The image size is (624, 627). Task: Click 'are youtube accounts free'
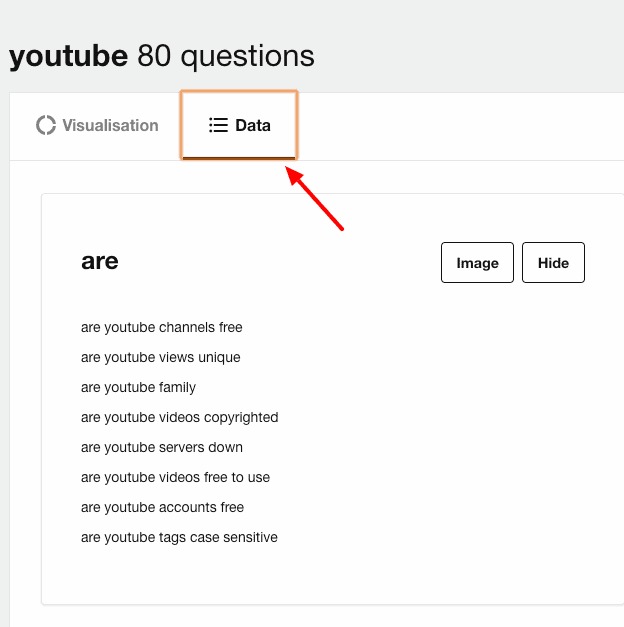click(162, 507)
